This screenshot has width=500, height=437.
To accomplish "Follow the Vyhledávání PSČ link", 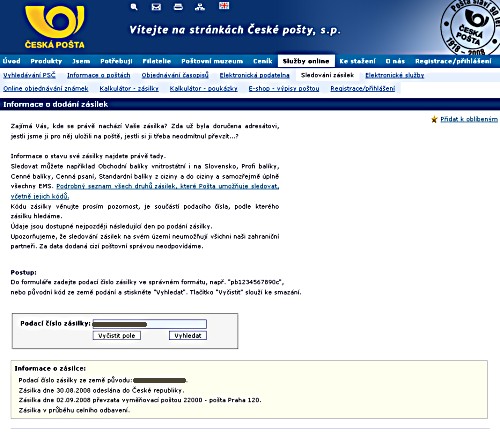I will click(x=29, y=75).
